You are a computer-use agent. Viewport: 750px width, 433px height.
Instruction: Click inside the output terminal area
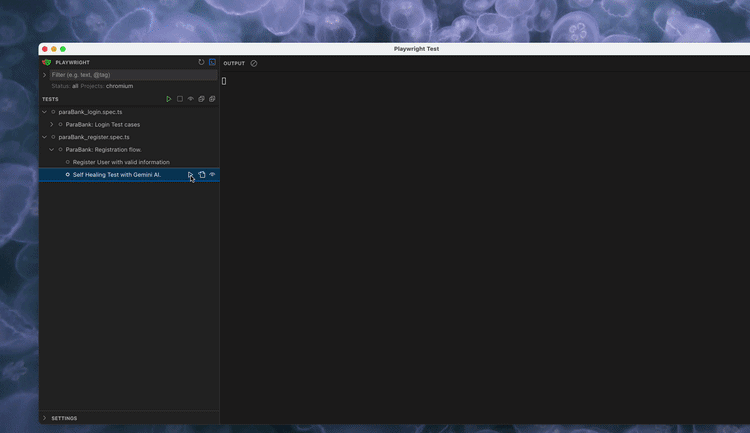pyautogui.click(x=485, y=248)
